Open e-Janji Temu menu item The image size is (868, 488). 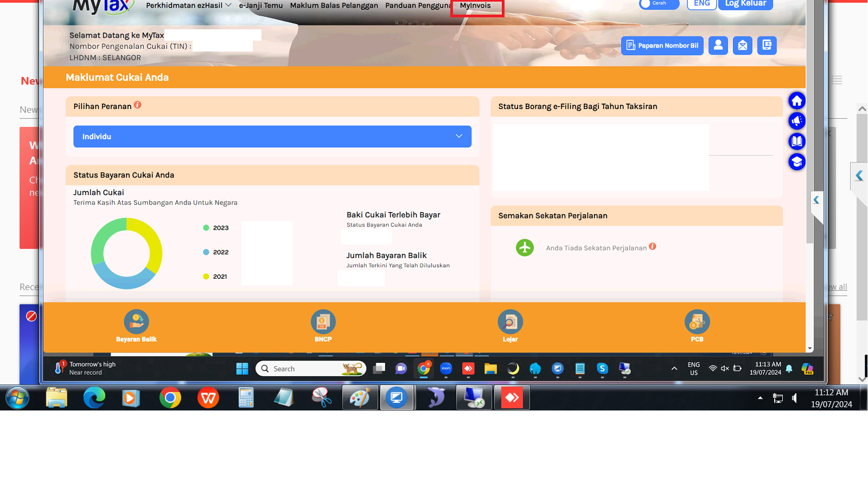pos(261,5)
